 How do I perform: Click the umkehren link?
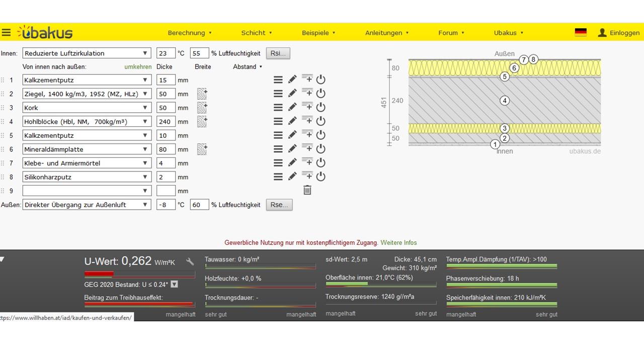point(138,66)
